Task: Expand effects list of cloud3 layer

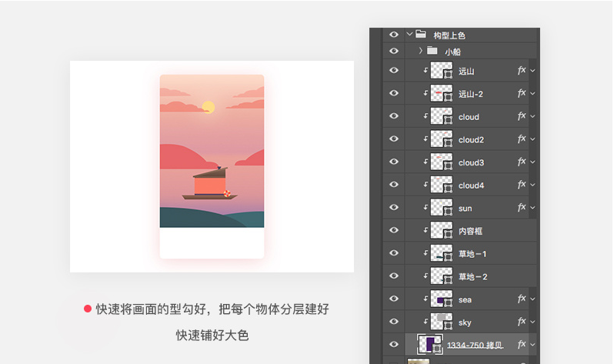Action: 532,162
